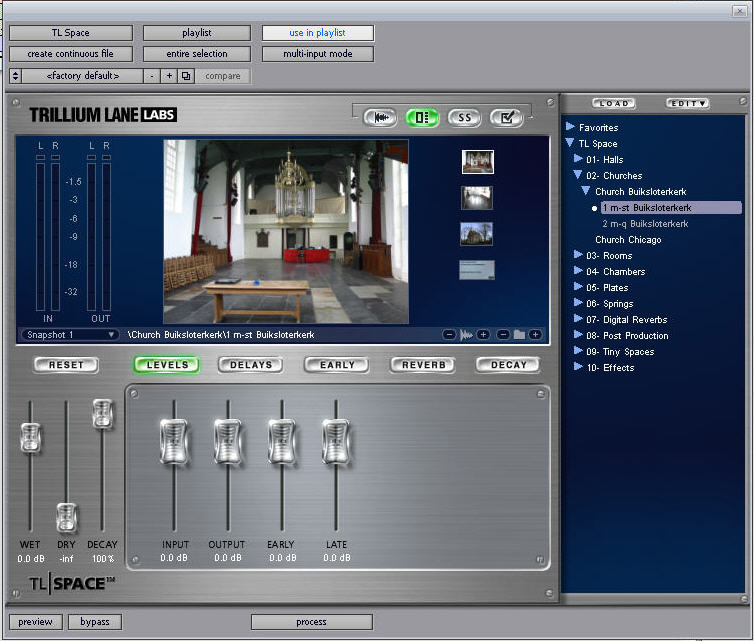
Task: Enable multi-input mode
Action: [317, 54]
